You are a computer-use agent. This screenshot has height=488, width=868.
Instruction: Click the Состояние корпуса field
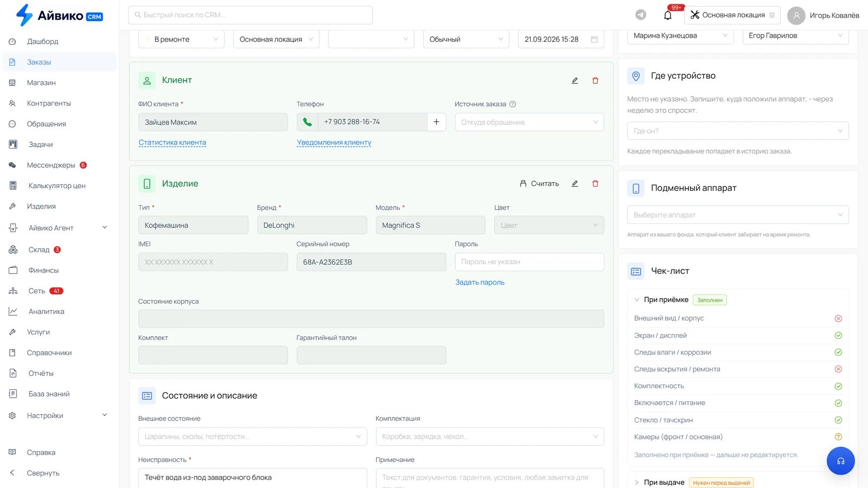coord(371,319)
